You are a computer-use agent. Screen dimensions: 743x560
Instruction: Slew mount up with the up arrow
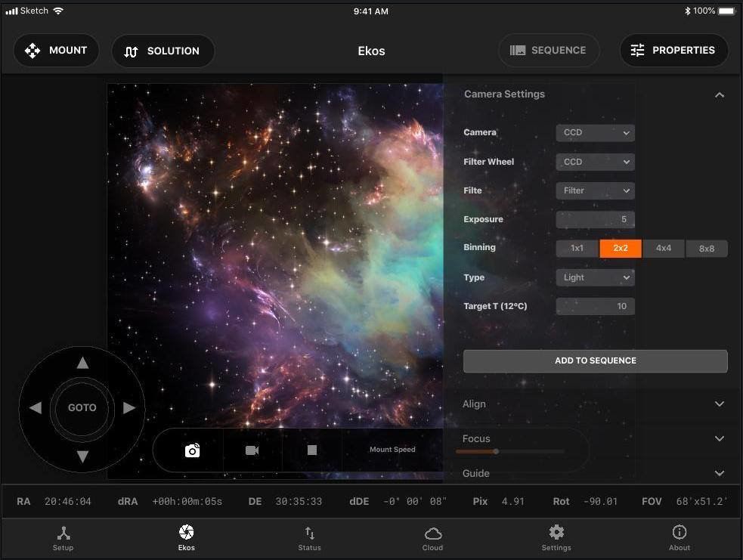click(x=82, y=363)
